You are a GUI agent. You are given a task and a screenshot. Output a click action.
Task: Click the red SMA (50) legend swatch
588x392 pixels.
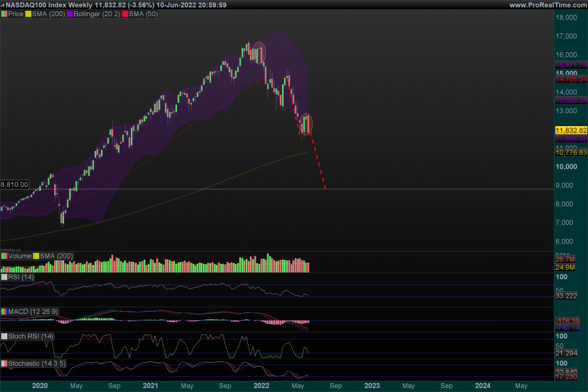pos(125,14)
